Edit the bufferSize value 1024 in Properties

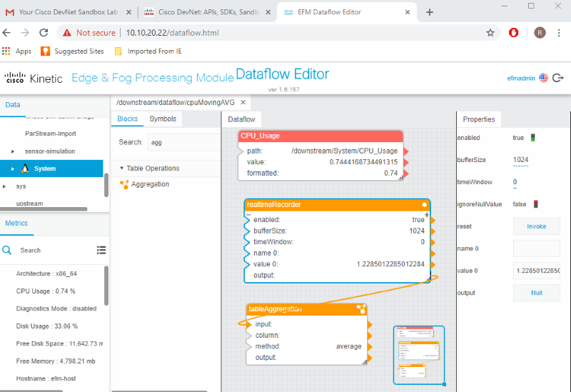point(521,160)
